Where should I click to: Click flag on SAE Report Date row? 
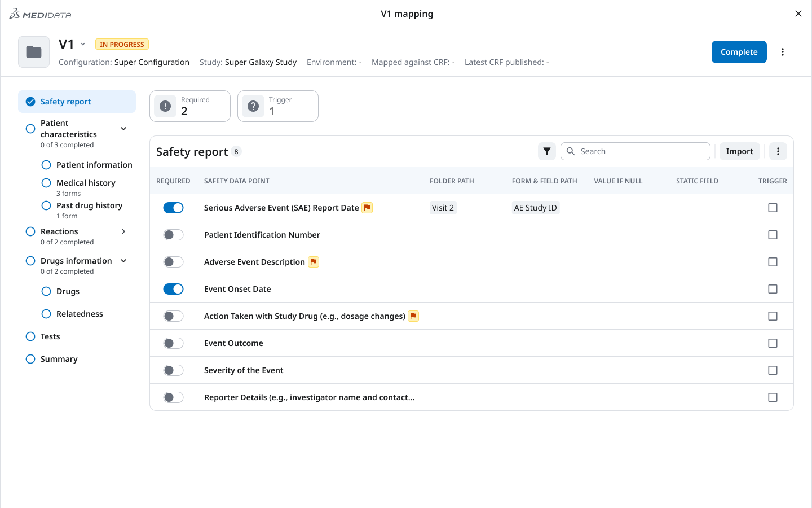pos(367,208)
